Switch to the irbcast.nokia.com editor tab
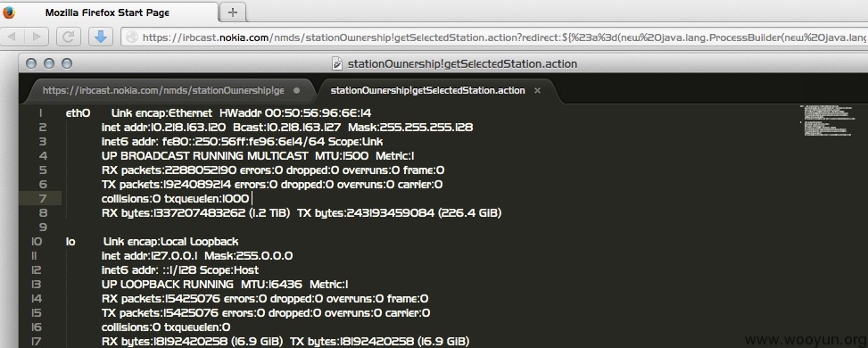The image size is (868, 348). pos(163,90)
